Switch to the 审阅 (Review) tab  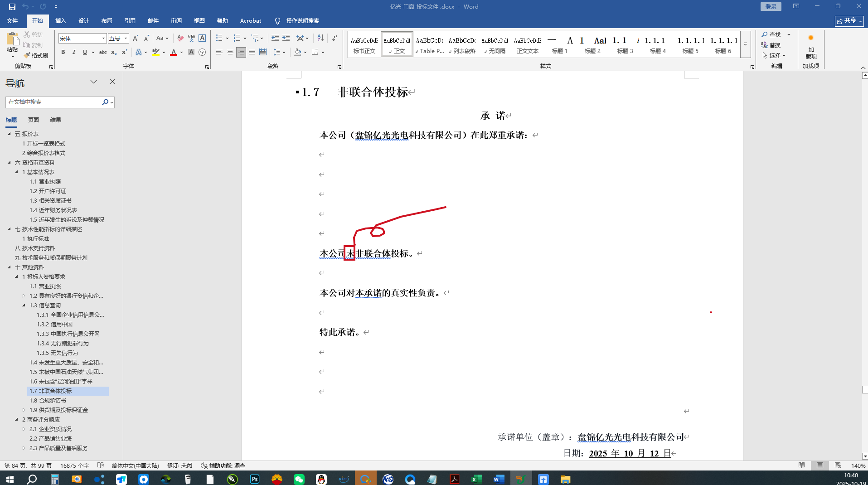pyautogui.click(x=176, y=21)
